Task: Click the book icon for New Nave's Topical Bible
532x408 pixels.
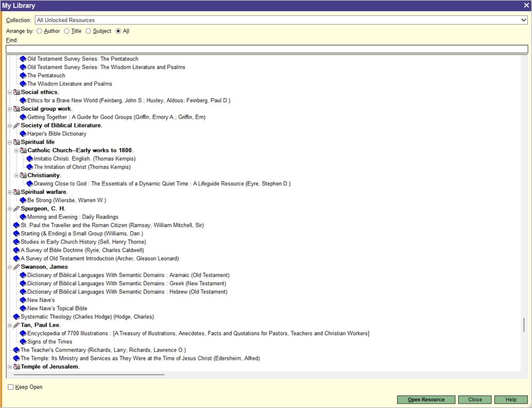Action: (23, 308)
